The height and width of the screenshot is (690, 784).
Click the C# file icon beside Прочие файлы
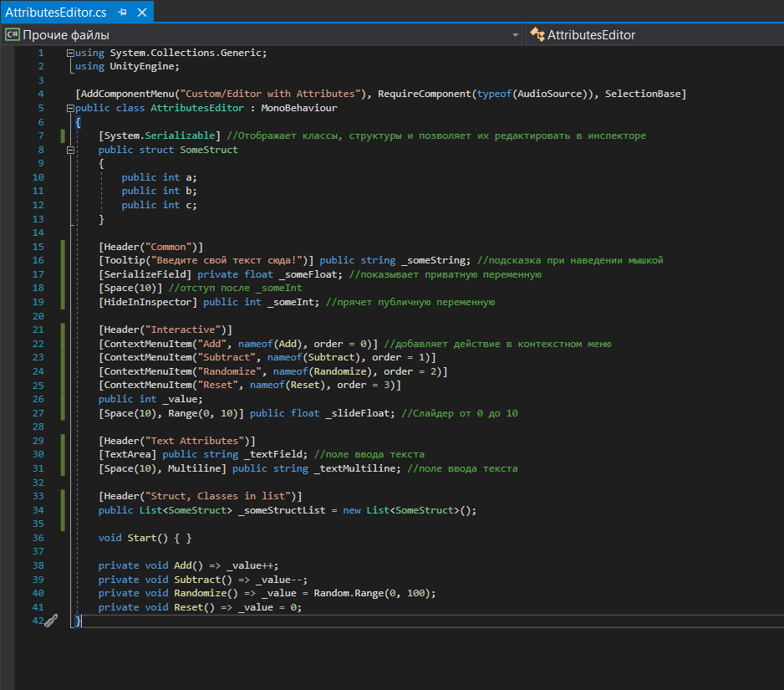pos(12,34)
